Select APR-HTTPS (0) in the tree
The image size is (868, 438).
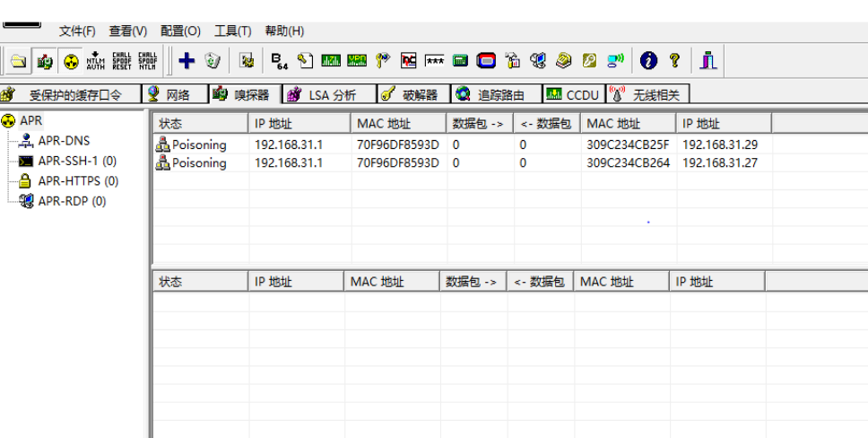pos(78,180)
